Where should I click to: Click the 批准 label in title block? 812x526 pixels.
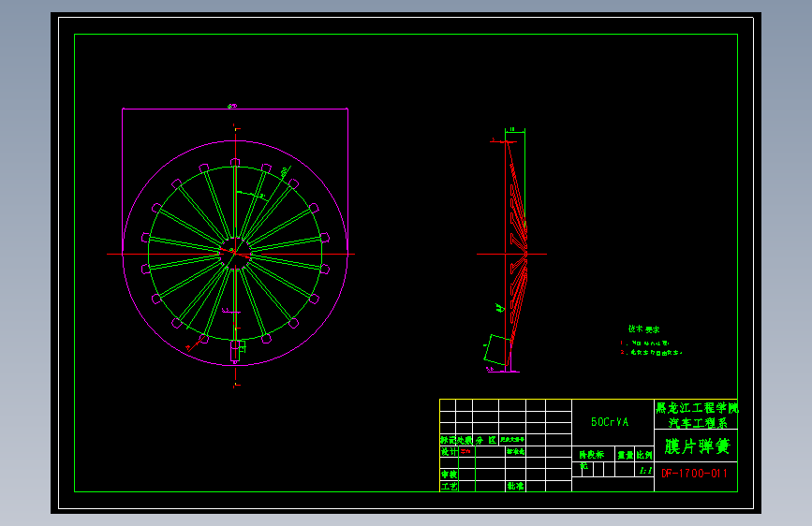[515, 486]
